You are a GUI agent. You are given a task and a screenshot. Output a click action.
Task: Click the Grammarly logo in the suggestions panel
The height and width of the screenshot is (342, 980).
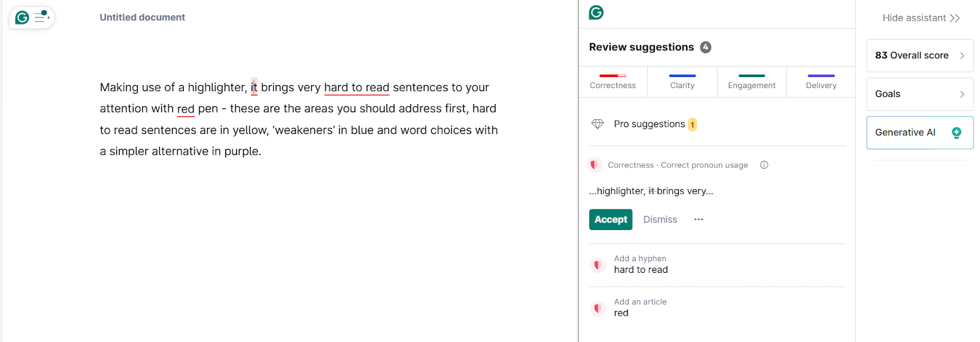point(596,12)
